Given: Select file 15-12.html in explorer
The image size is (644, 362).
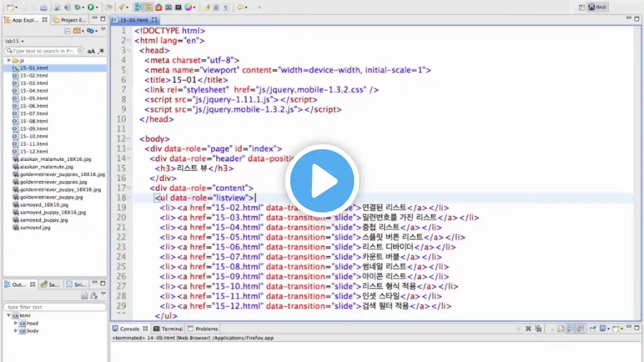Looking at the screenshot, I should [34, 151].
